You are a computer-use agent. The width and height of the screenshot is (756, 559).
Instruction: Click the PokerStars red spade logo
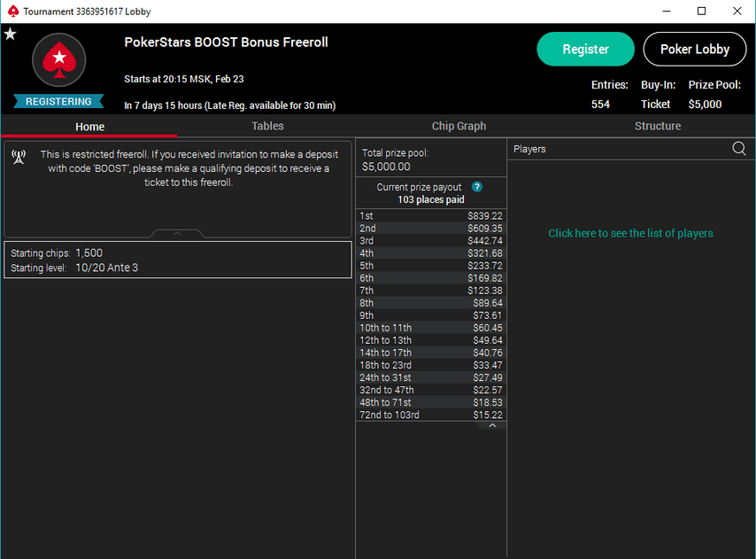tap(58, 60)
